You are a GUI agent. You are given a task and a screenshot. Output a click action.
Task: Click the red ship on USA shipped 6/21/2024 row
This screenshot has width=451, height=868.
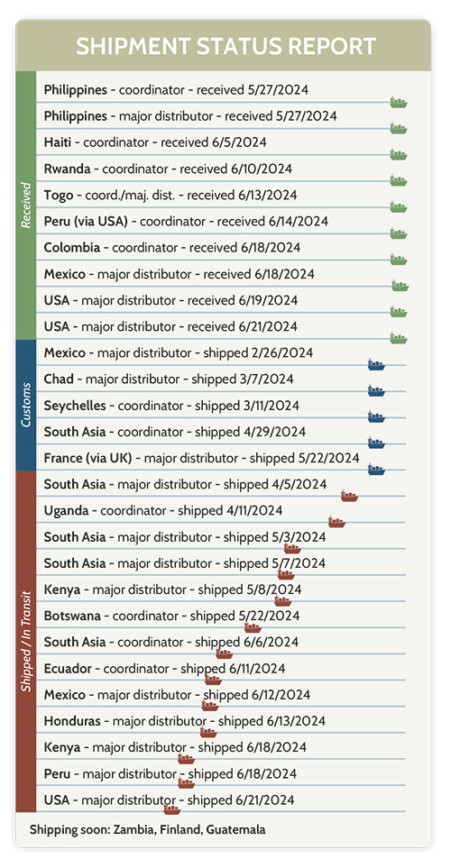click(171, 809)
